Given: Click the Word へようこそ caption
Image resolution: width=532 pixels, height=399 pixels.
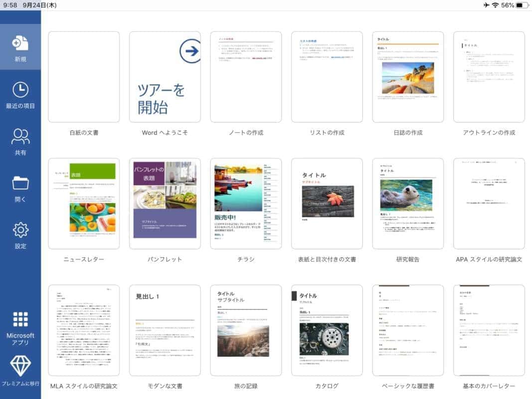Looking at the screenshot, I should [165, 133].
